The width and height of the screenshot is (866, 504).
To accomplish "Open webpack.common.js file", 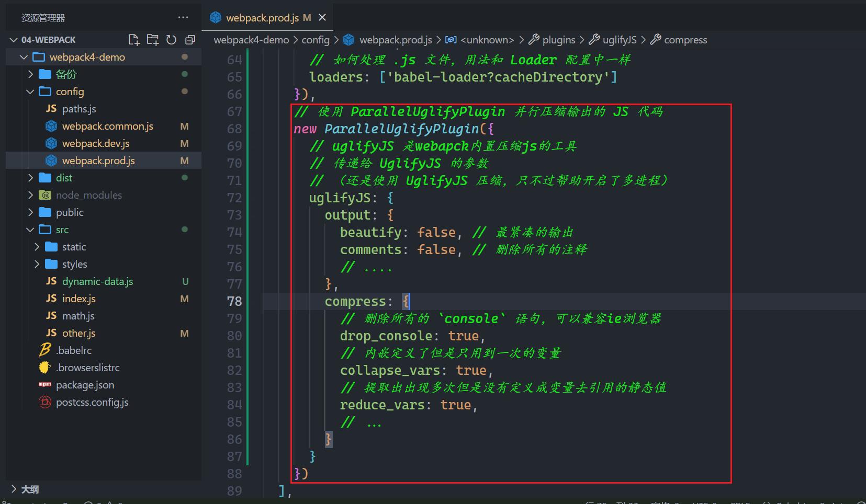I will [104, 126].
